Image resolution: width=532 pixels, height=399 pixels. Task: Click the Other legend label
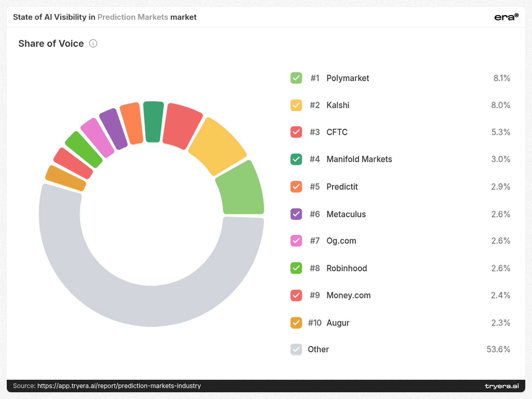coord(318,349)
